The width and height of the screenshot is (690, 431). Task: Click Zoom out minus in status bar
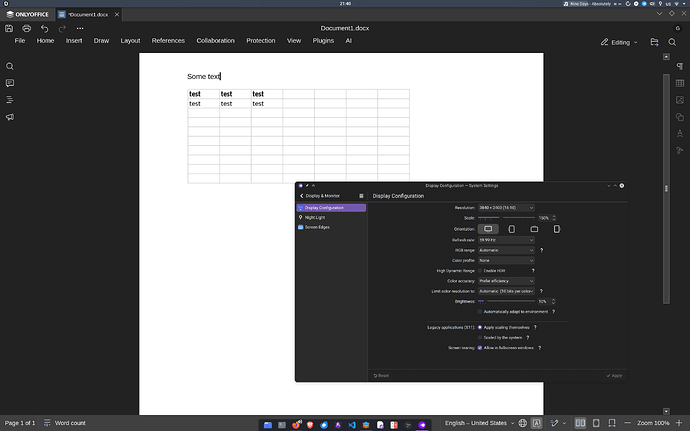click(628, 423)
